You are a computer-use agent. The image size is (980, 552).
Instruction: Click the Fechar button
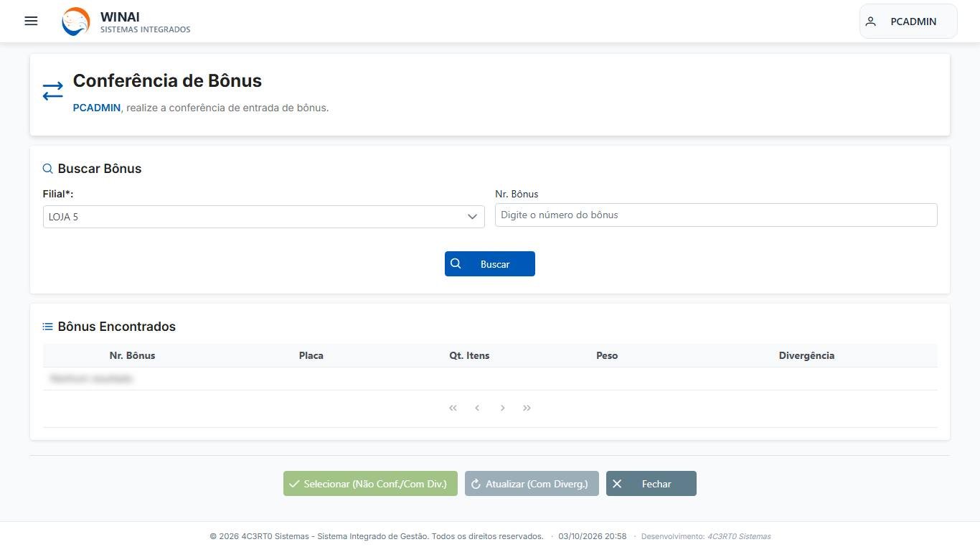(x=651, y=484)
